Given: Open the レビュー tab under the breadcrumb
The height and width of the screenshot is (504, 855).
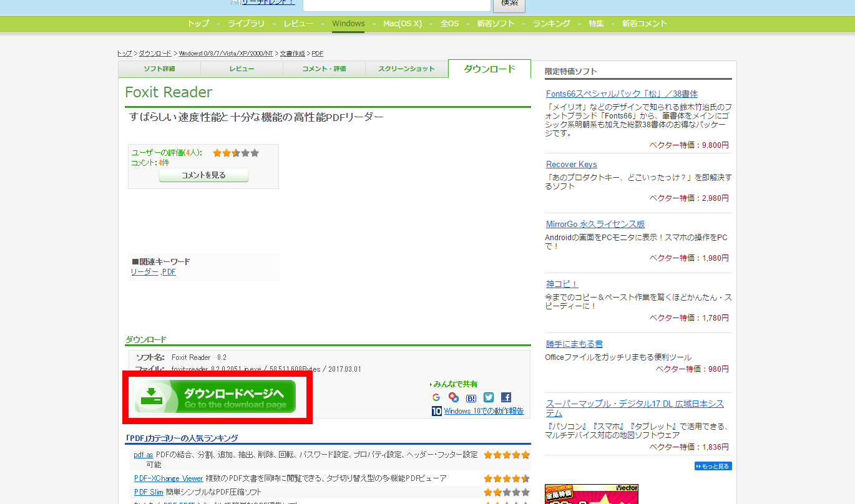Looking at the screenshot, I should coord(242,69).
